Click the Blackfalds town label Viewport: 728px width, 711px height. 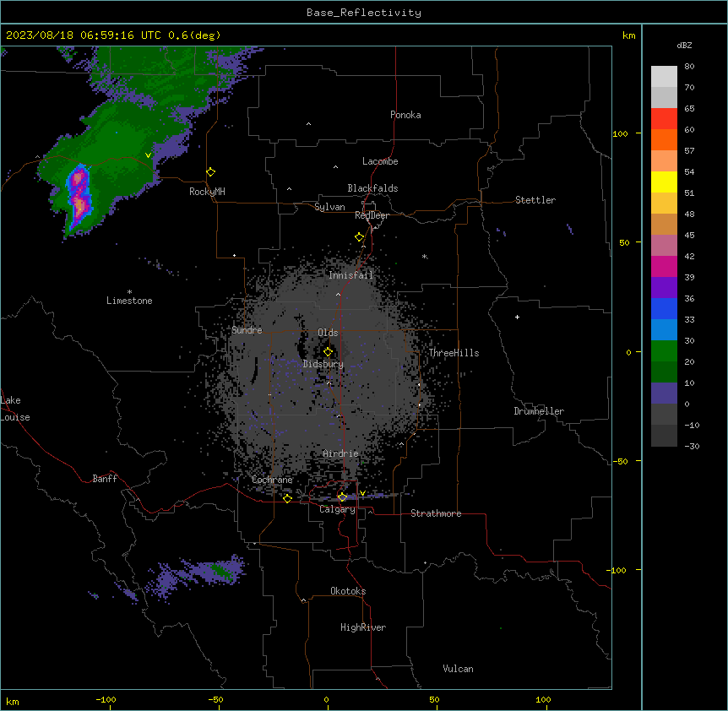point(372,188)
